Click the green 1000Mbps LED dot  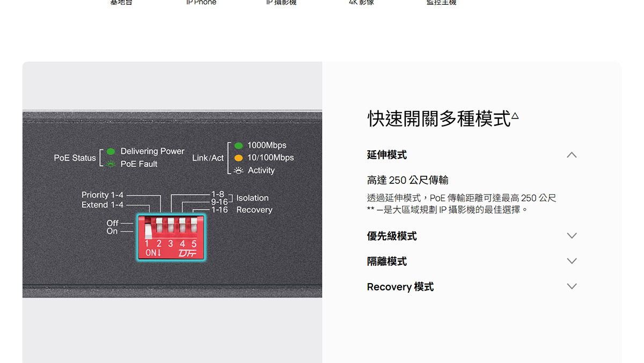click(239, 145)
